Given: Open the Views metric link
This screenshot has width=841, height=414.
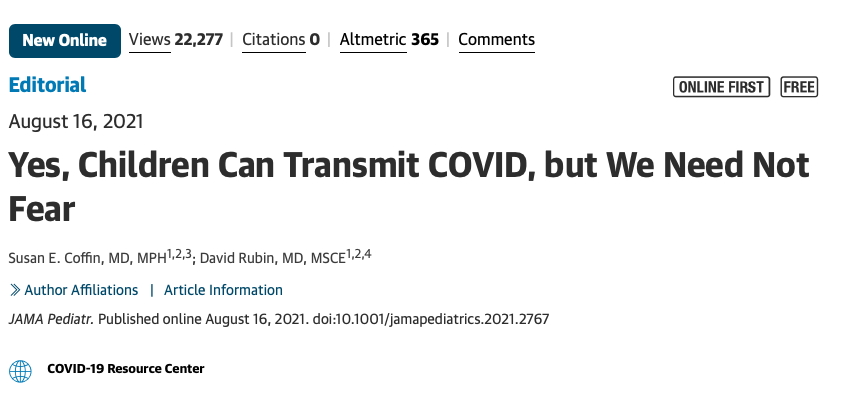Looking at the screenshot, I should click(x=150, y=40).
